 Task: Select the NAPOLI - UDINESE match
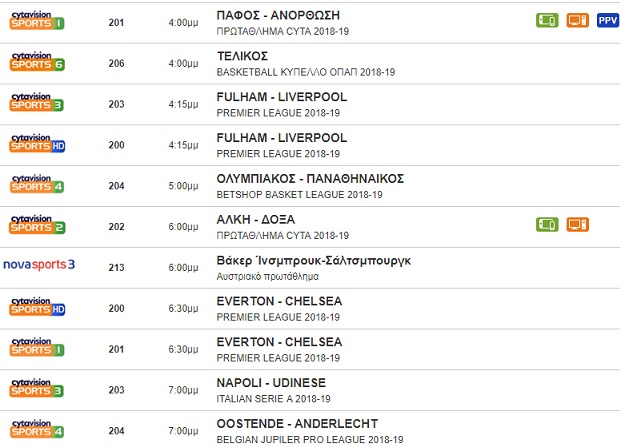point(270,382)
